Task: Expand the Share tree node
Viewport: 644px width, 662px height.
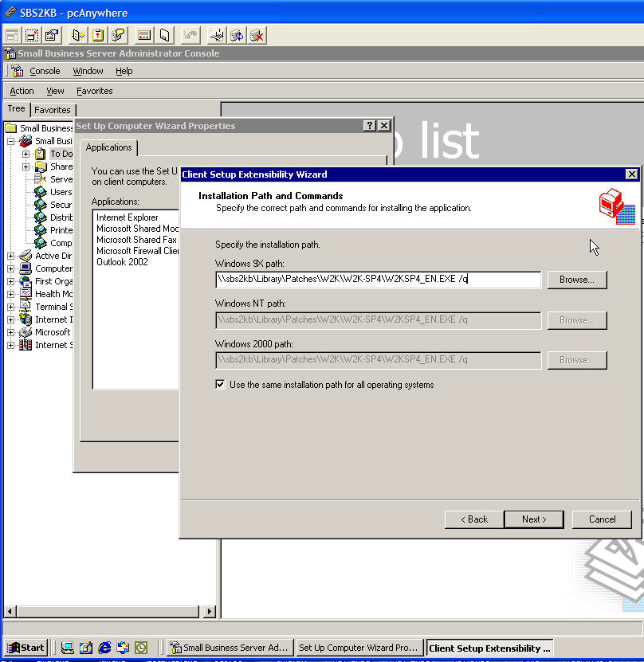Action: click(26, 166)
